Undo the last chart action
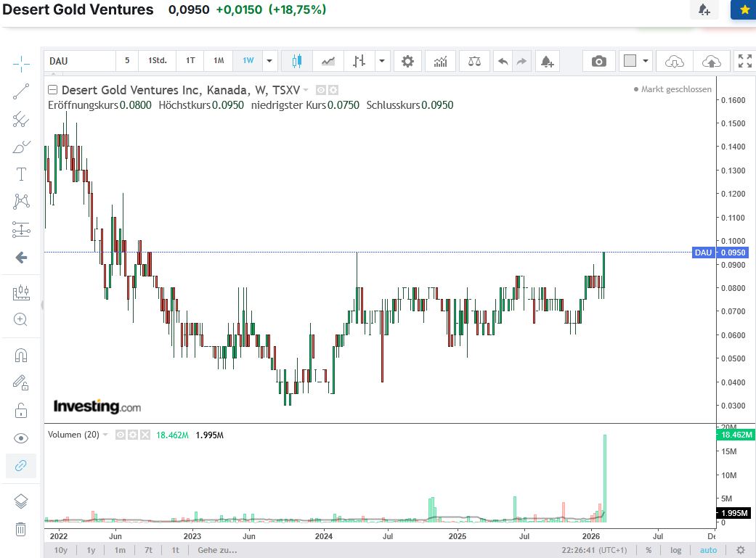The height and width of the screenshot is (558, 756). tap(503, 61)
